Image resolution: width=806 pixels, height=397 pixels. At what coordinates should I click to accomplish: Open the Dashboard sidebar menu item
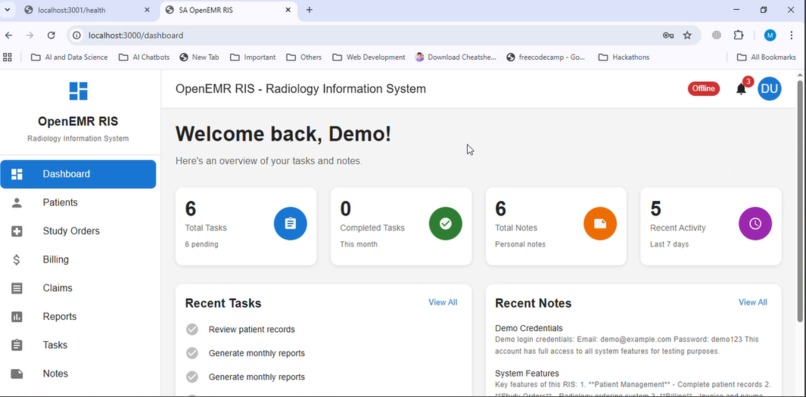click(x=78, y=174)
